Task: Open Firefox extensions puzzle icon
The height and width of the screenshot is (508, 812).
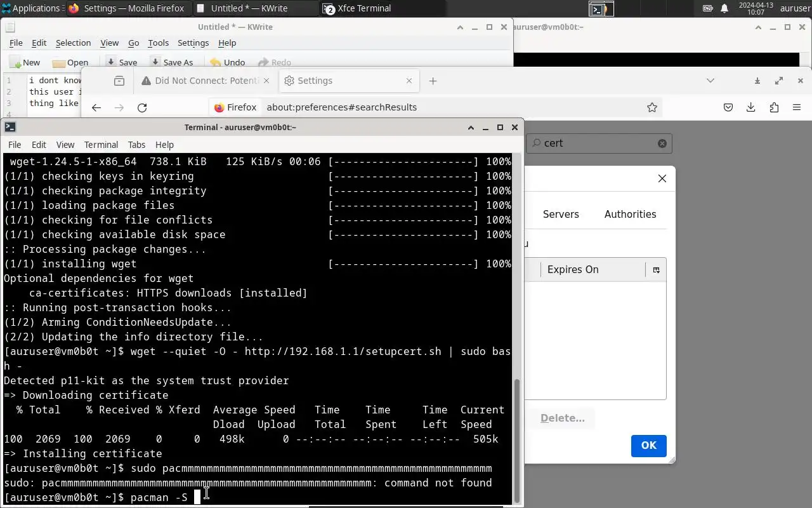Action: tap(774, 107)
